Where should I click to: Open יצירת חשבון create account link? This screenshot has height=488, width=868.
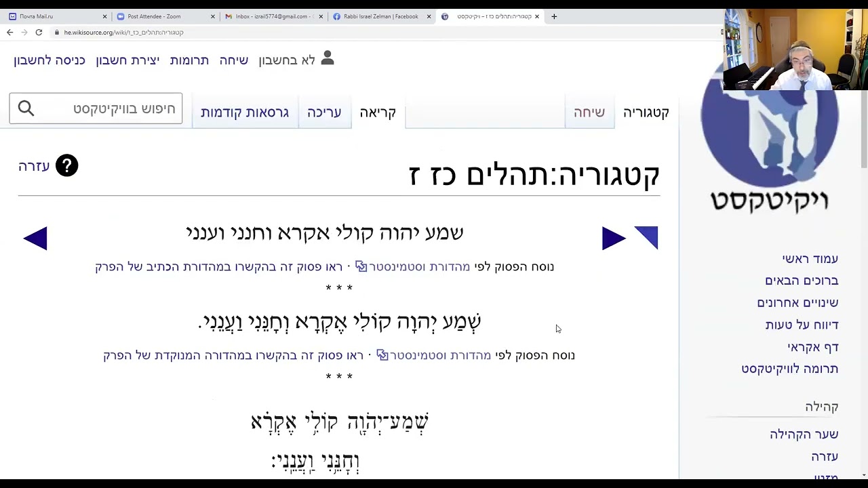[x=127, y=60]
